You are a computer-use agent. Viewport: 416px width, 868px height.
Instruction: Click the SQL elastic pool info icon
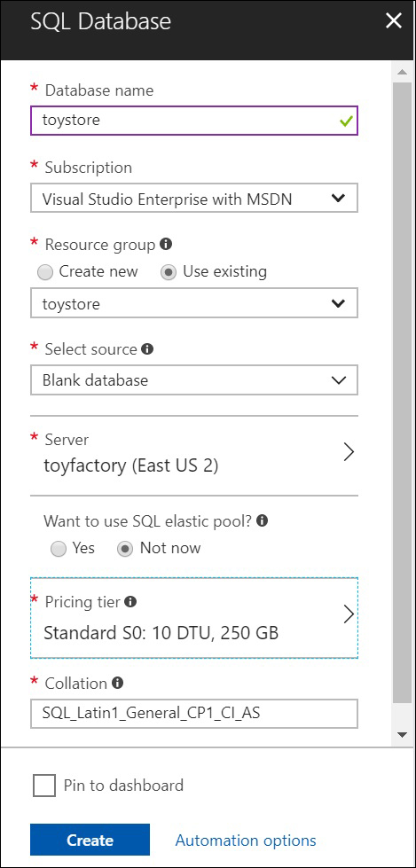click(x=263, y=521)
